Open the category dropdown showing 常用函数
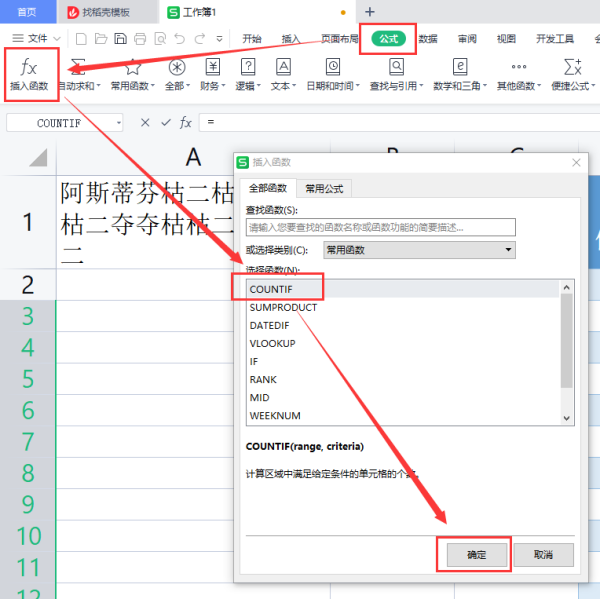The width and height of the screenshot is (600, 599). [419, 250]
